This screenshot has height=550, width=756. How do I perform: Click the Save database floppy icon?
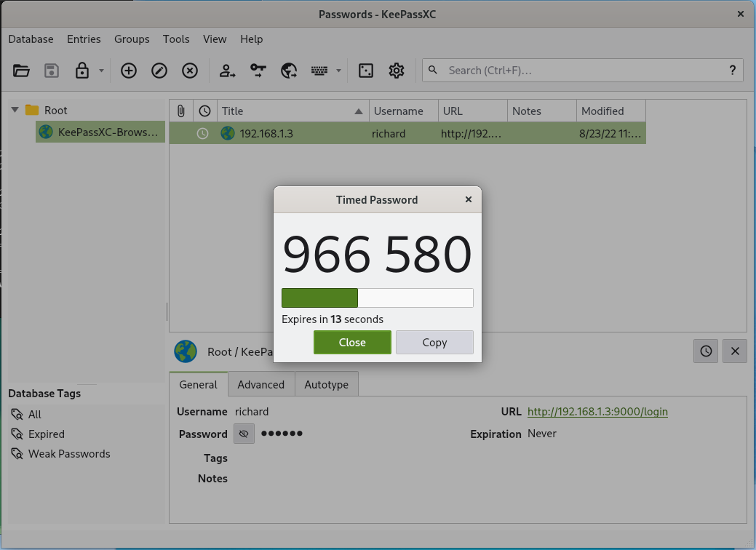(x=52, y=71)
